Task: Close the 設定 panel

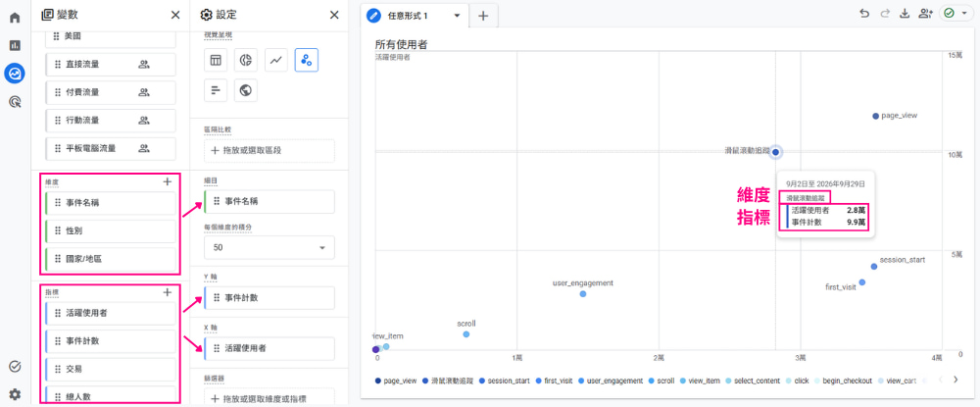Action: click(x=334, y=15)
